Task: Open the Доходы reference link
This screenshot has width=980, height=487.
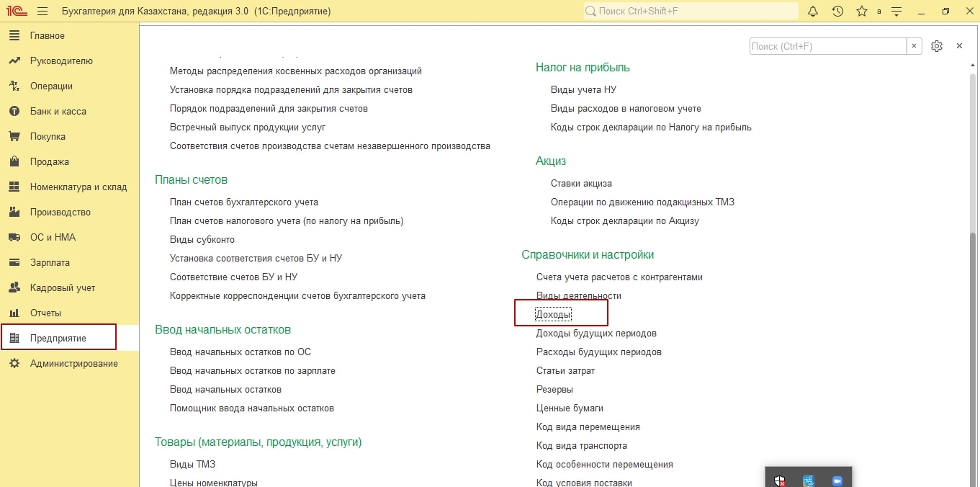Action: 553,314
